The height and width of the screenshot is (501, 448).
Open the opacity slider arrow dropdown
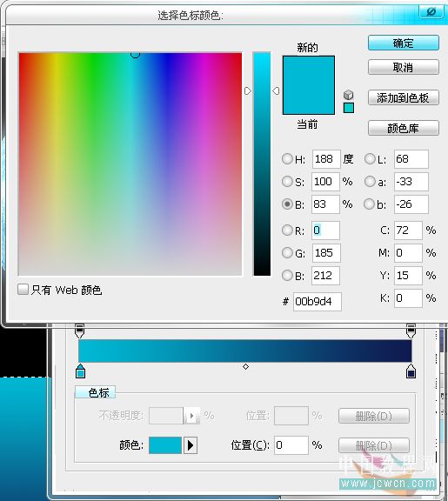tap(191, 416)
